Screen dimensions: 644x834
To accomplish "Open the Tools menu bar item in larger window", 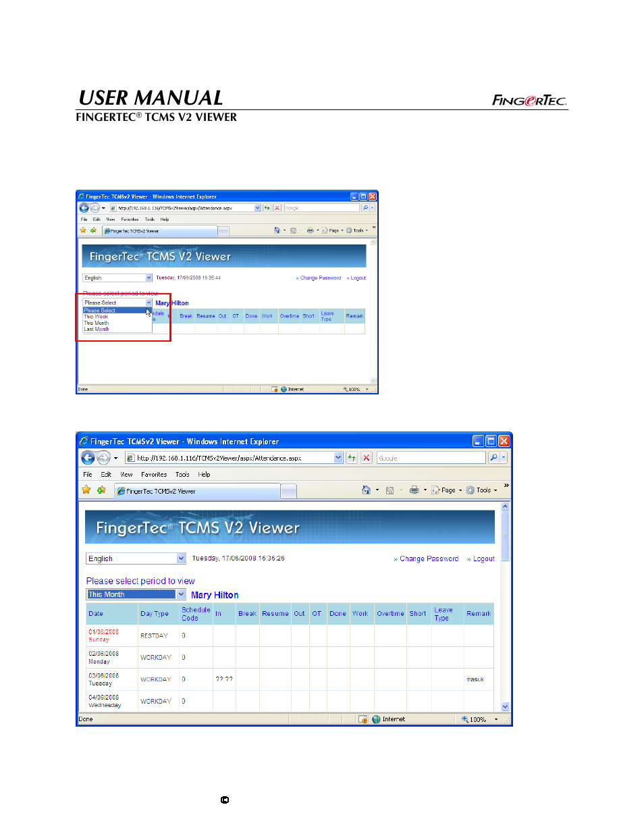I will coord(182,475).
